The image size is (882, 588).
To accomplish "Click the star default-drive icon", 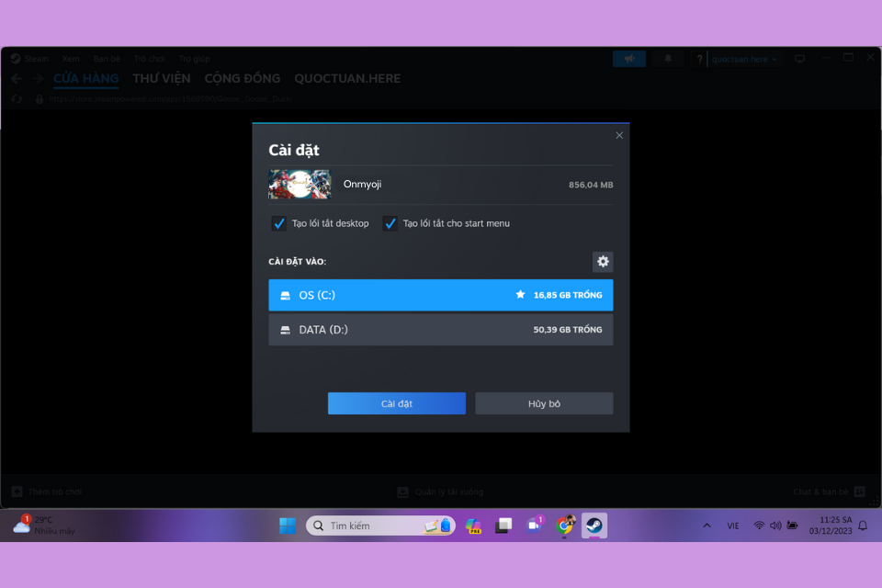I will click(520, 294).
